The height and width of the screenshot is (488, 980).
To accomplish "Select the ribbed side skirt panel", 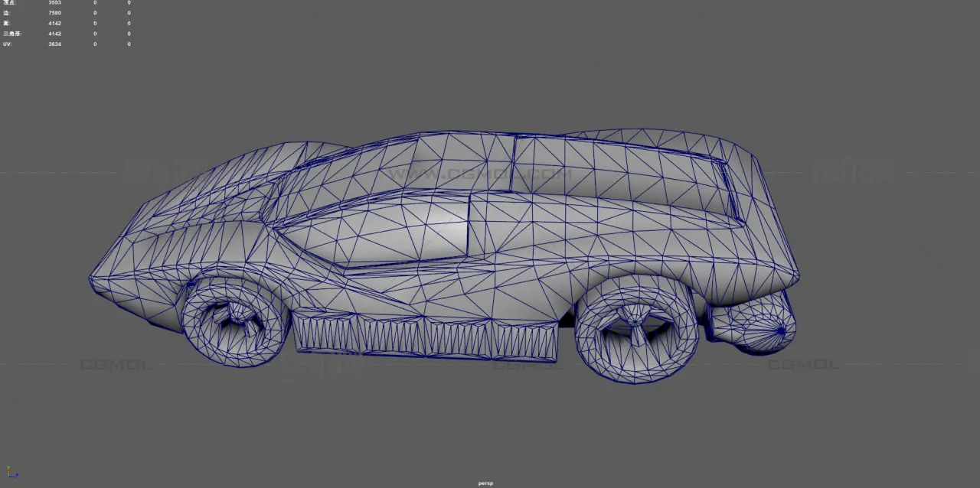I will 426,337.
